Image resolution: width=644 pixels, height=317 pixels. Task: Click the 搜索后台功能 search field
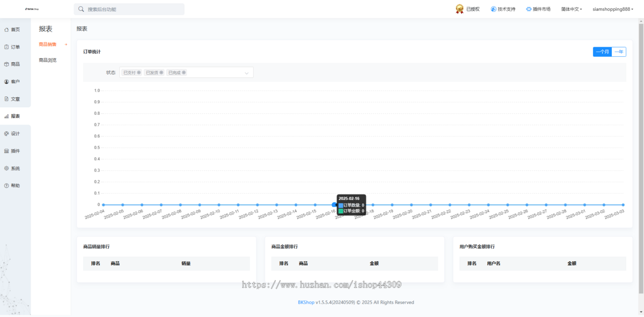tap(129, 9)
